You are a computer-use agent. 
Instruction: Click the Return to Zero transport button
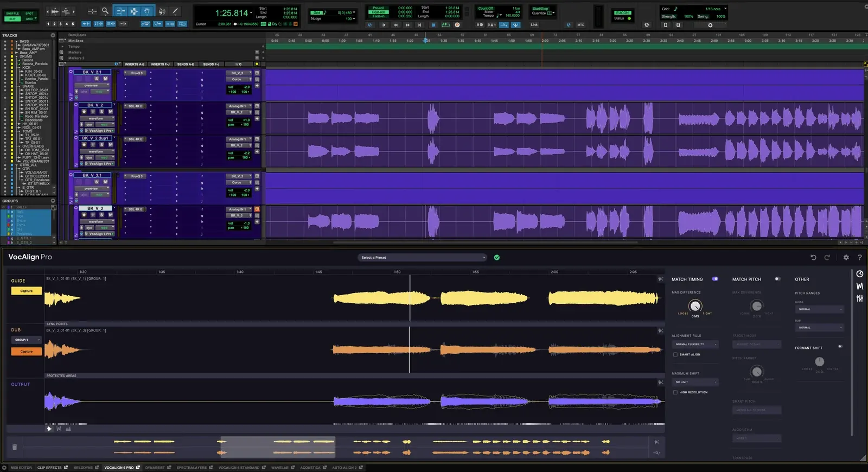pyautogui.click(x=384, y=24)
